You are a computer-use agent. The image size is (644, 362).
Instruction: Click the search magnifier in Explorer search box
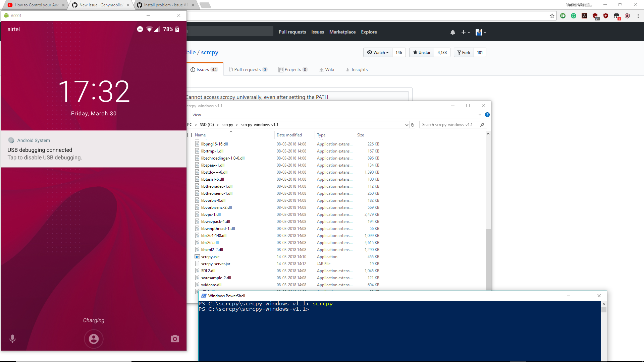482,125
